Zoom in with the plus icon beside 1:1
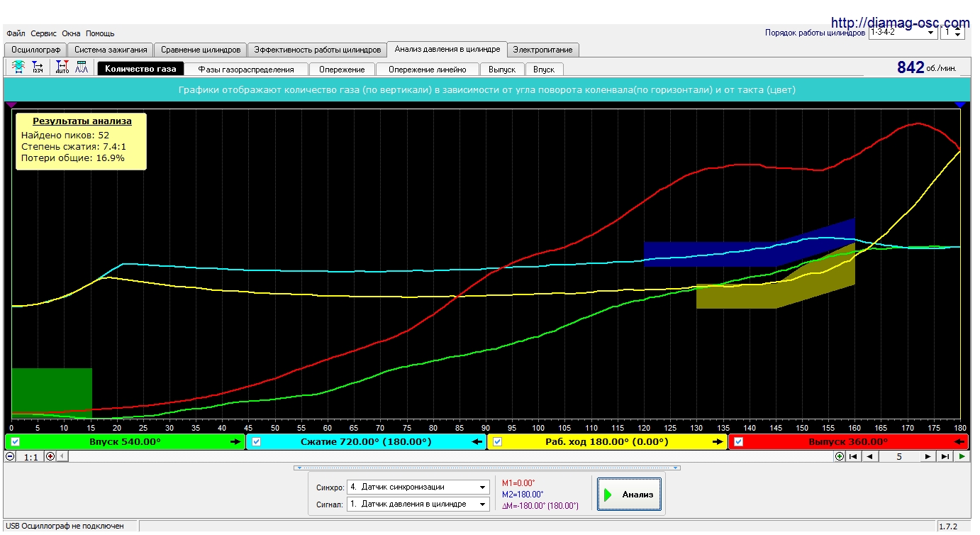 pos(50,456)
